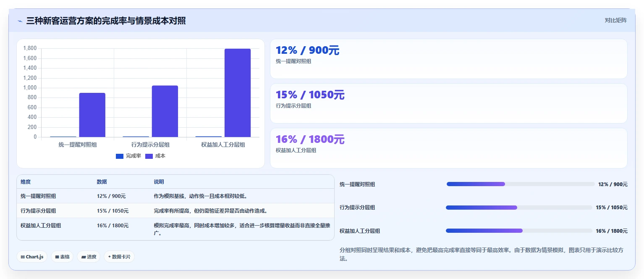Click the 说明 table column header
644x279 pixels.
(159, 182)
